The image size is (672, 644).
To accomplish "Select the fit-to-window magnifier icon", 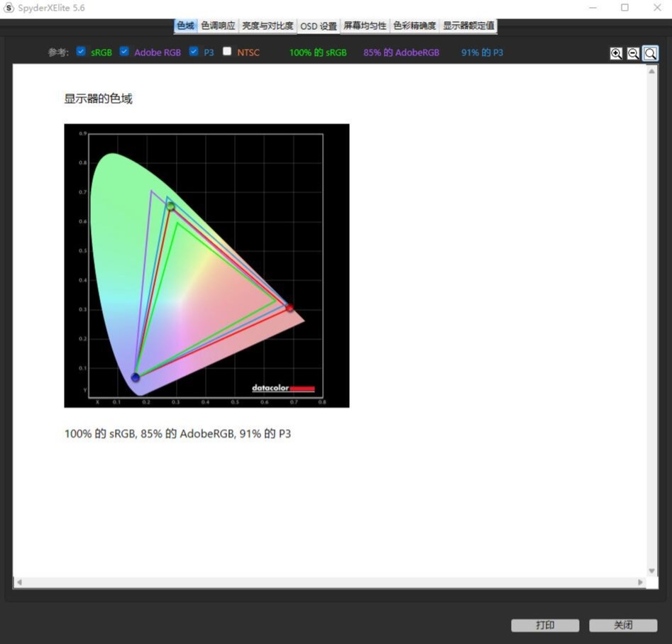I will pos(650,53).
